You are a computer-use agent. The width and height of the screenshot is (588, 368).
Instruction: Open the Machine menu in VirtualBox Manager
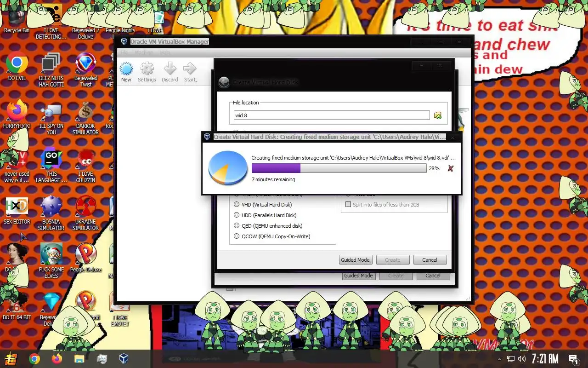(x=144, y=52)
